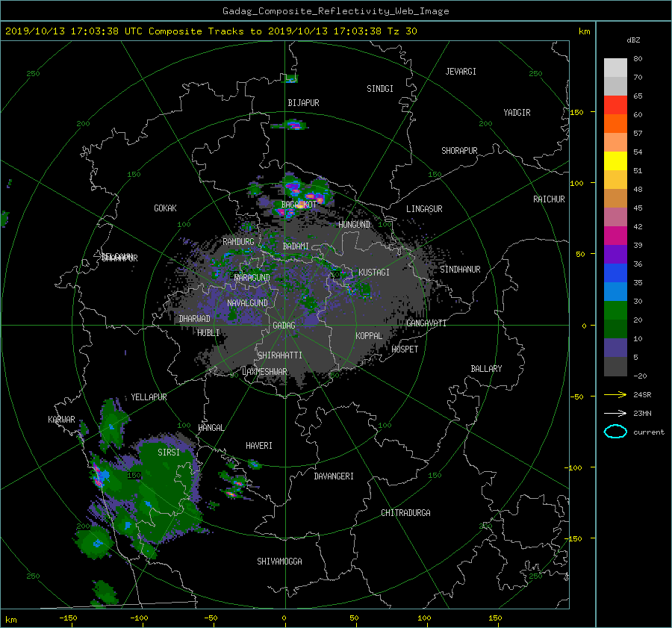This screenshot has width=672, height=628.
Task: Click the DAVANGERI city label
Action: tap(334, 476)
